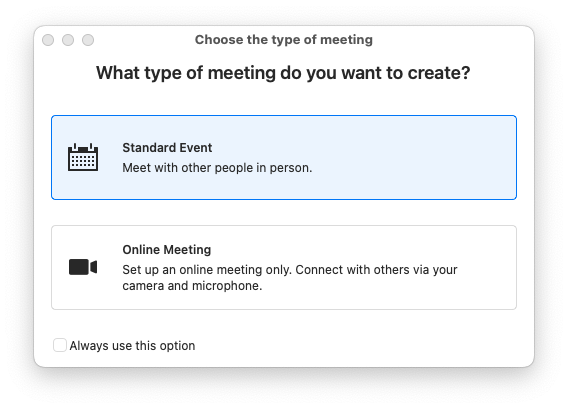Click the word "Event" in Standard Event title
The height and width of the screenshot is (409, 568).
pos(196,148)
